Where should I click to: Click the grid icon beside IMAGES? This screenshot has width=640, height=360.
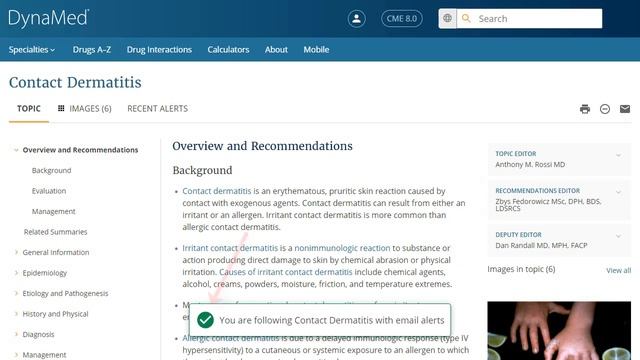click(x=61, y=108)
